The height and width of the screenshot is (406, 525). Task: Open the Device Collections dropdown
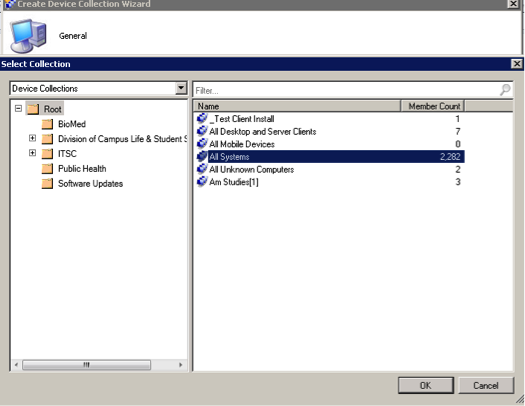(x=181, y=88)
